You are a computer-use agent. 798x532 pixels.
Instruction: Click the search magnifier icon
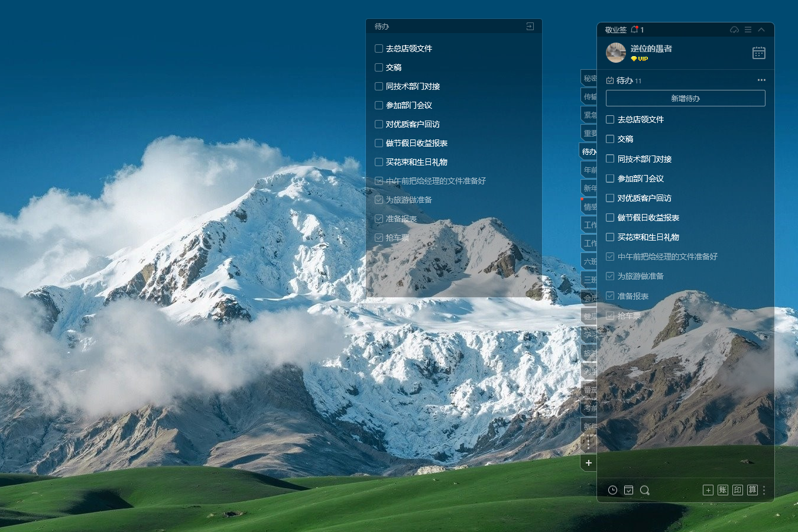(x=644, y=490)
